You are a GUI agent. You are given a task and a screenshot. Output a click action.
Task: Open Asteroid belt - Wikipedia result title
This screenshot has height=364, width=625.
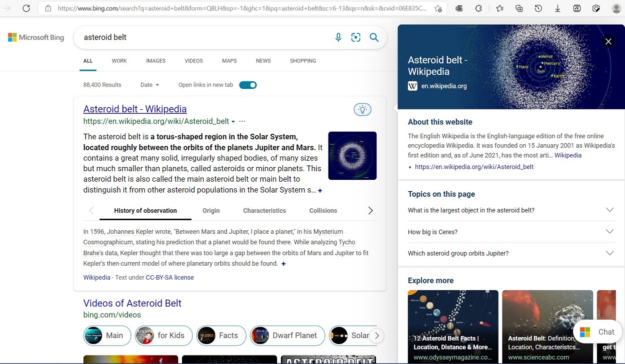135,109
